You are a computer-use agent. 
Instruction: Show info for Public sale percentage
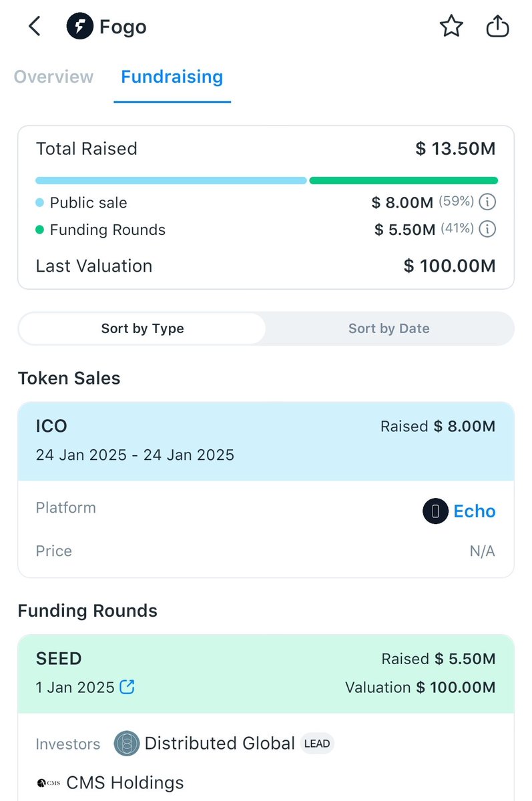click(x=488, y=202)
